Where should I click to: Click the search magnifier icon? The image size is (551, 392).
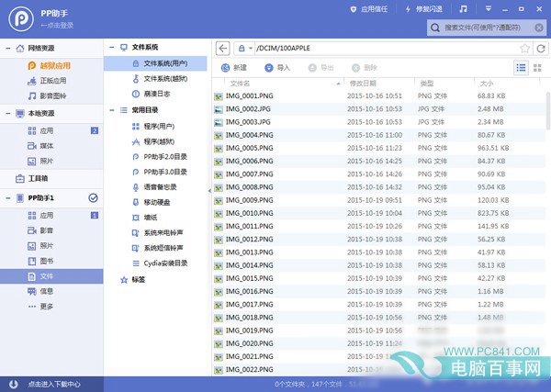point(435,28)
